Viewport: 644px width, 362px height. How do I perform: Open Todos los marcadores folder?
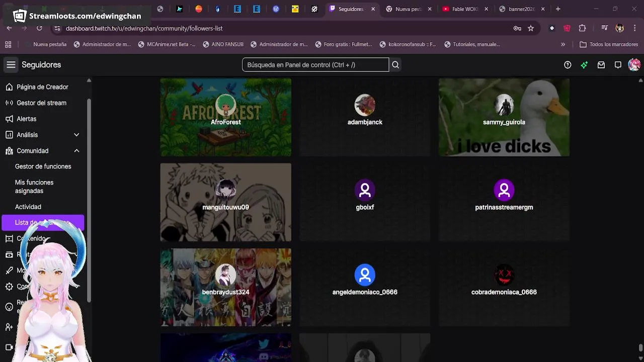tap(609, 44)
